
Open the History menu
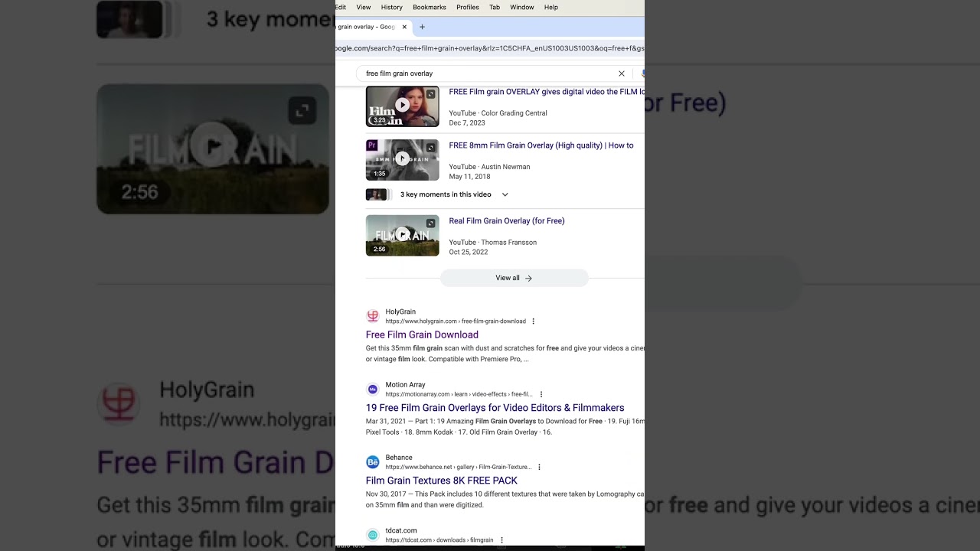(x=391, y=7)
